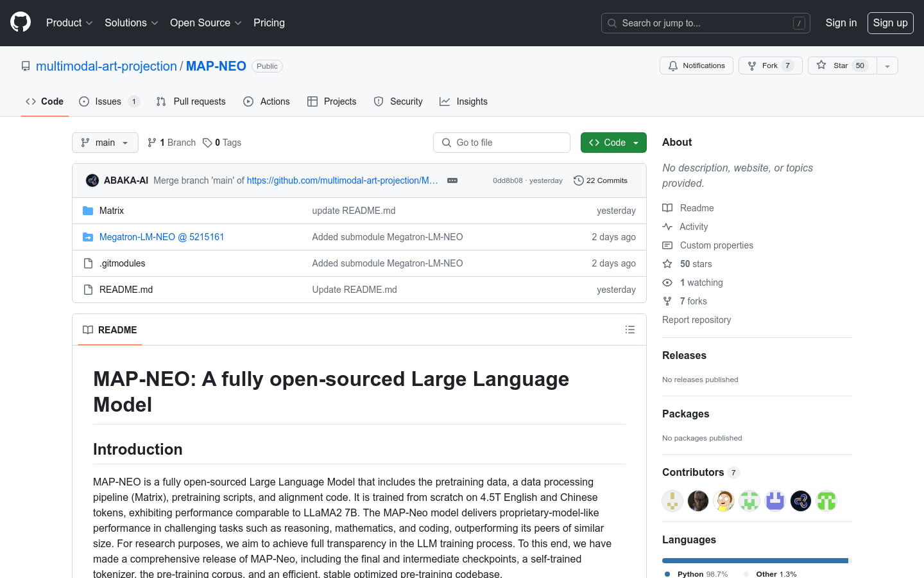Screen dimensions: 924x578
Task: View the 1 Branch link
Action: coord(171,143)
